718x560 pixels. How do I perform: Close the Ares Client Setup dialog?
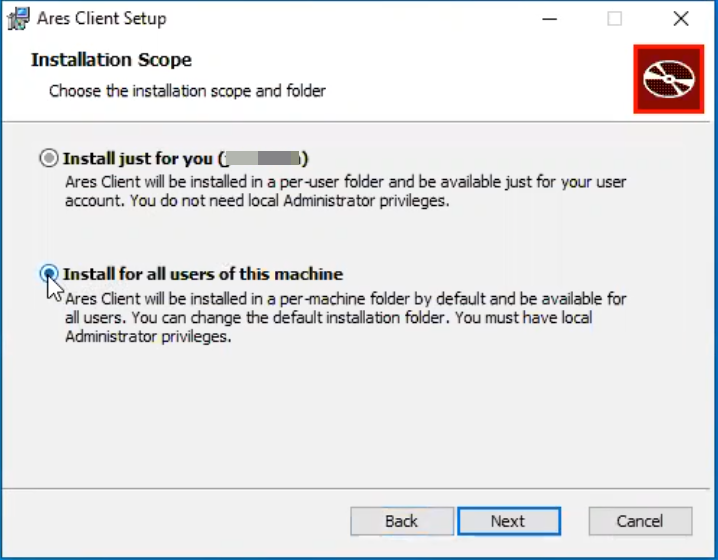pos(681,18)
